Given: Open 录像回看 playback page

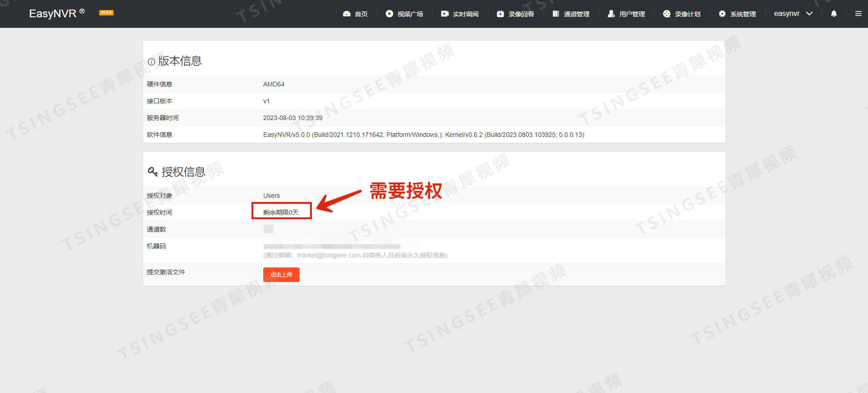Looking at the screenshot, I should pyautogui.click(x=521, y=14).
